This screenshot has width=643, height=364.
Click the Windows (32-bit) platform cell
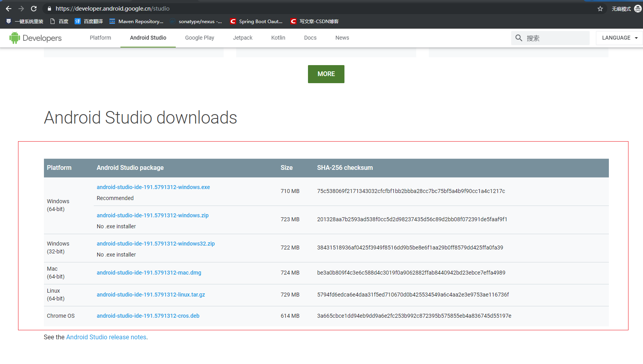click(x=58, y=248)
